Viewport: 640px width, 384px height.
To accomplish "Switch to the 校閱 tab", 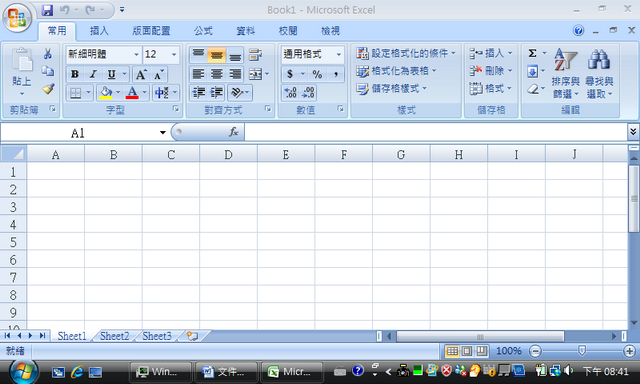I will pyautogui.click(x=288, y=31).
